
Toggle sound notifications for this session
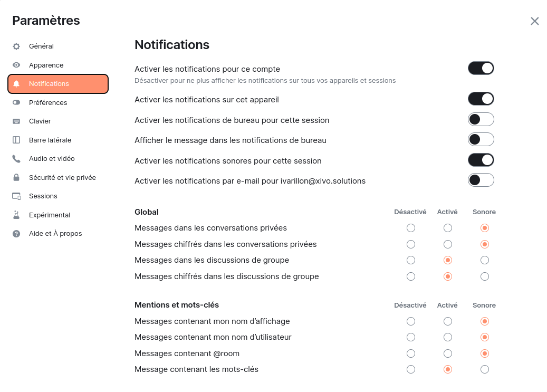pos(481,160)
